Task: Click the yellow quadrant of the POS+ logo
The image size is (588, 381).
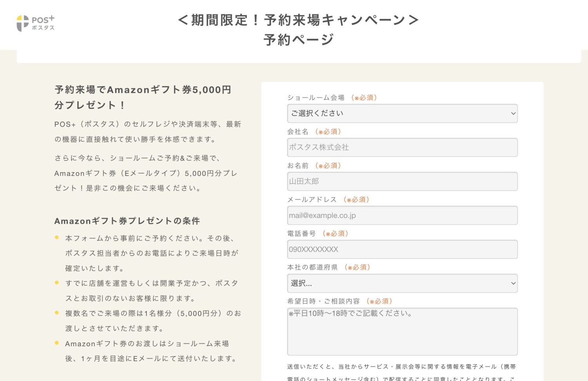Action: click(x=19, y=18)
